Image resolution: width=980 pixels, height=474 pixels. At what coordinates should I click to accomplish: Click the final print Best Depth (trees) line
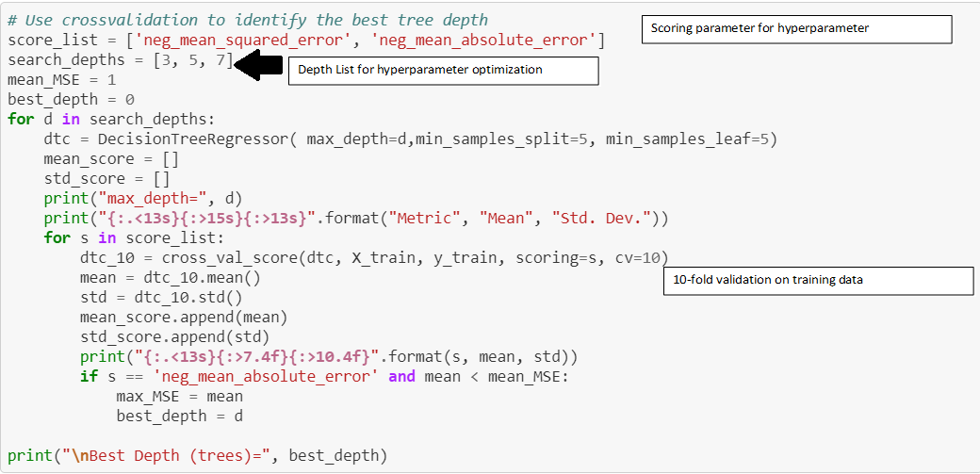pos(198,455)
